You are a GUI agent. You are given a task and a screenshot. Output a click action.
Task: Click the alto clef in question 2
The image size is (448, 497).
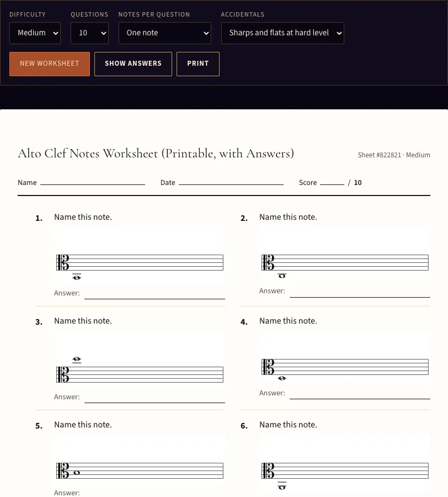(x=268, y=262)
